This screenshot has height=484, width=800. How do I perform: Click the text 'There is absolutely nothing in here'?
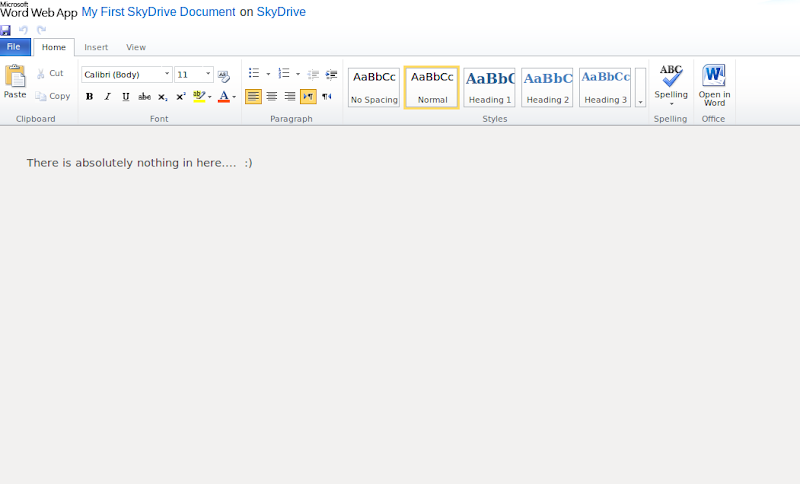pyautogui.click(x=124, y=163)
